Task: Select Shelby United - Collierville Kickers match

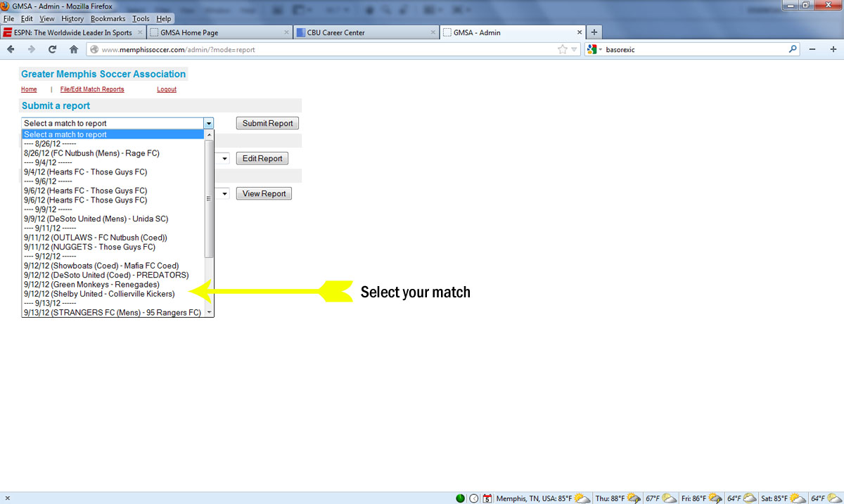Action: [99, 294]
